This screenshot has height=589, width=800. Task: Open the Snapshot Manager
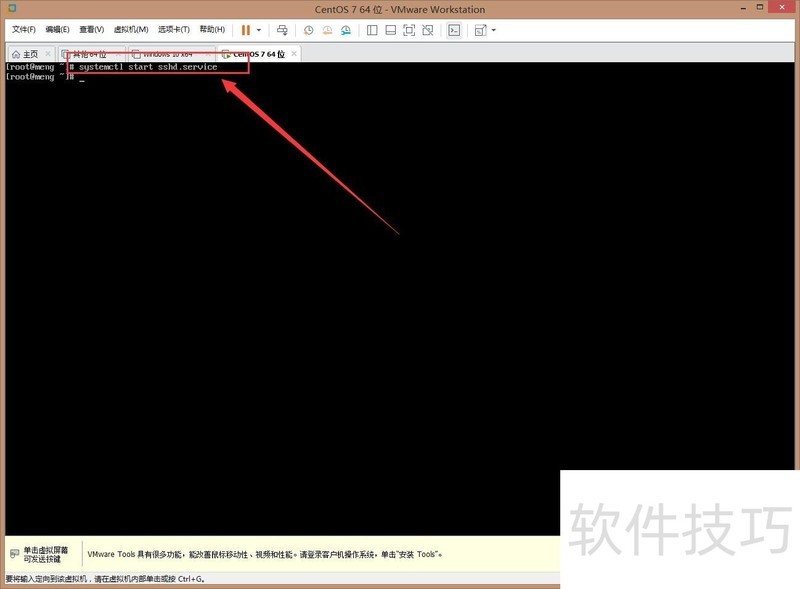[x=345, y=30]
